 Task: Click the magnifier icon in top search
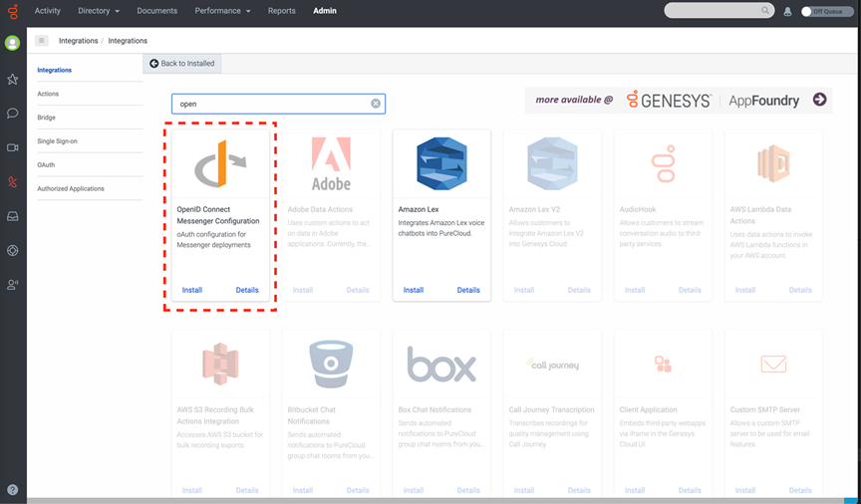point(765,10)
